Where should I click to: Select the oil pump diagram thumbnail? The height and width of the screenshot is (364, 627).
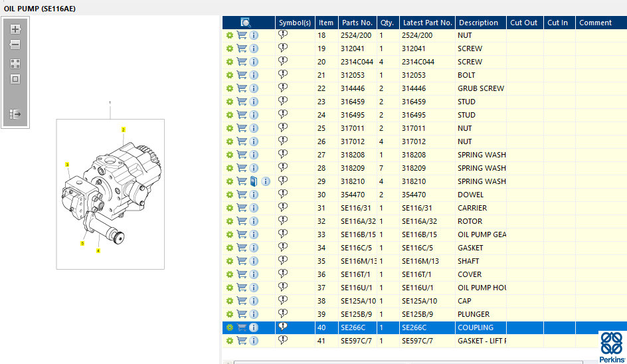tap(110, 193)
